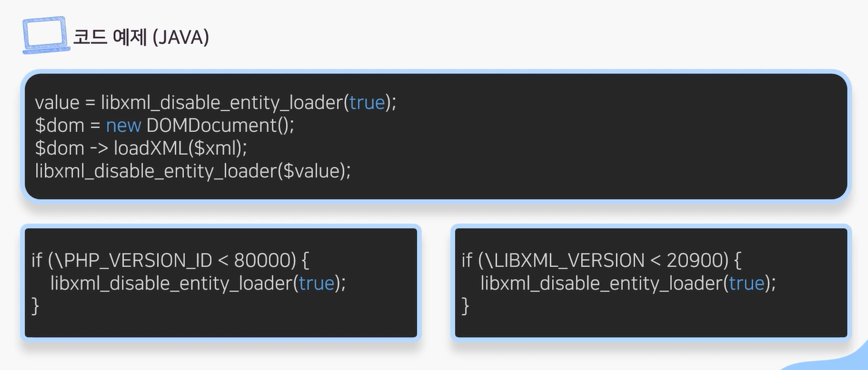
Task: Click the blue 'true' in the first code line
Action: coord(367,103)
